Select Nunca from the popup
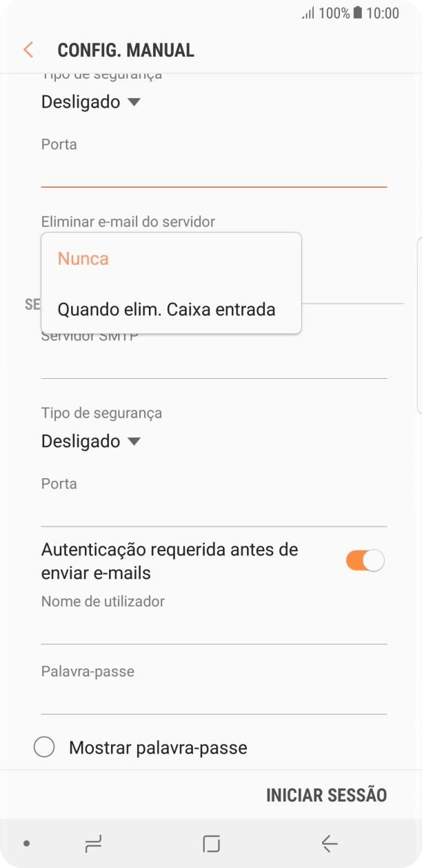Image resolution: width=422 pixels, height=868 pixels. [x=83, y=258]
